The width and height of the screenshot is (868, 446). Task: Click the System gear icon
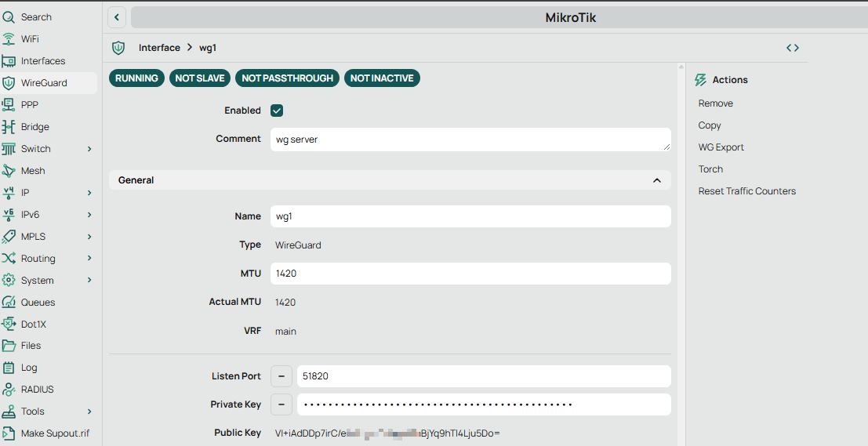tap(9, 280)
